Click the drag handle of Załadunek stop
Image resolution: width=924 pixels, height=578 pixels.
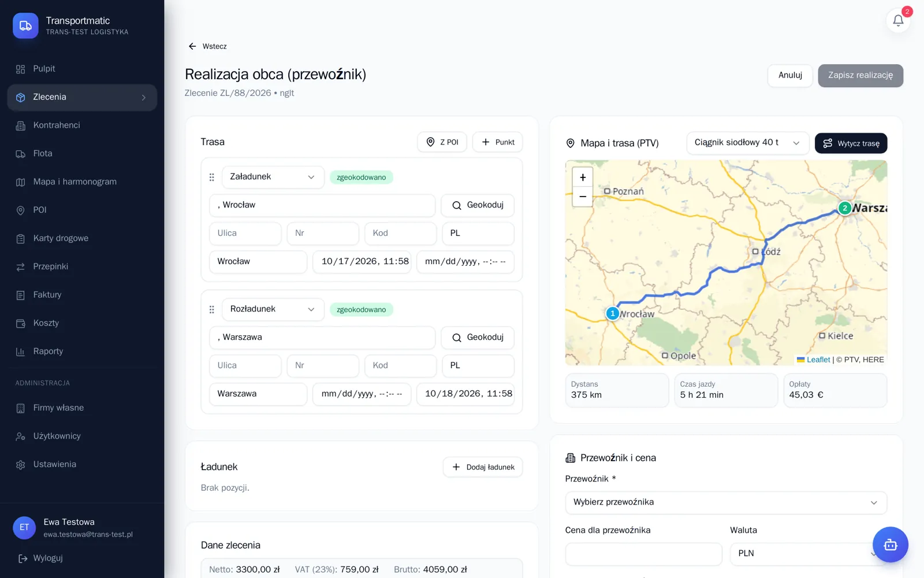tap(211, 177)
